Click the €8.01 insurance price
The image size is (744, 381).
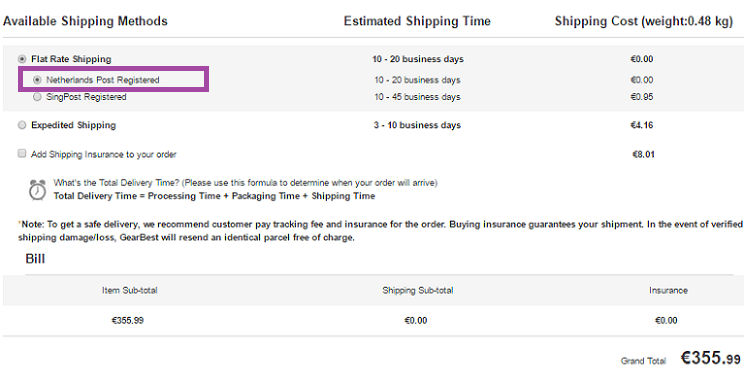[x=643, y=154]
